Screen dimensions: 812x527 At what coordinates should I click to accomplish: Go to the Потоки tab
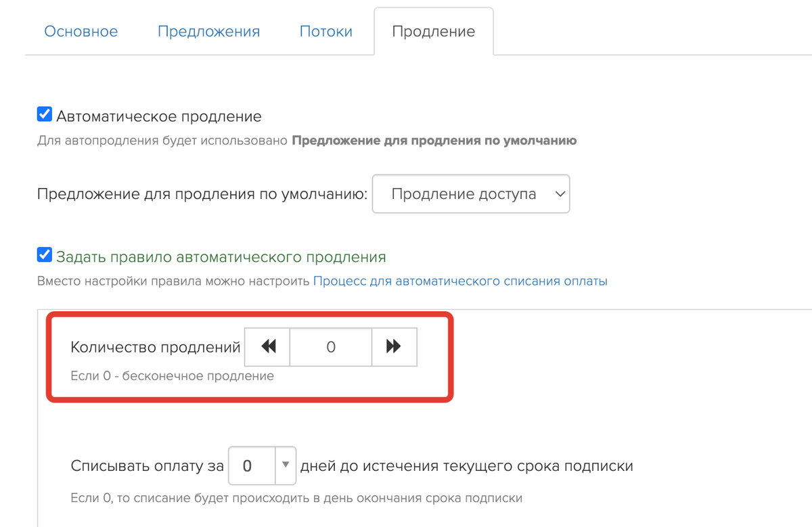[326, 32]
